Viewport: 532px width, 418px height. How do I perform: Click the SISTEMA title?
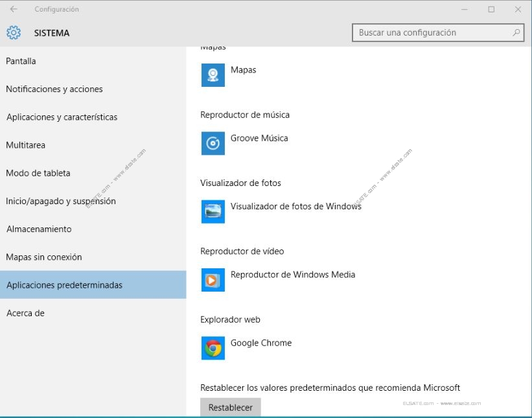pos(52,33)
